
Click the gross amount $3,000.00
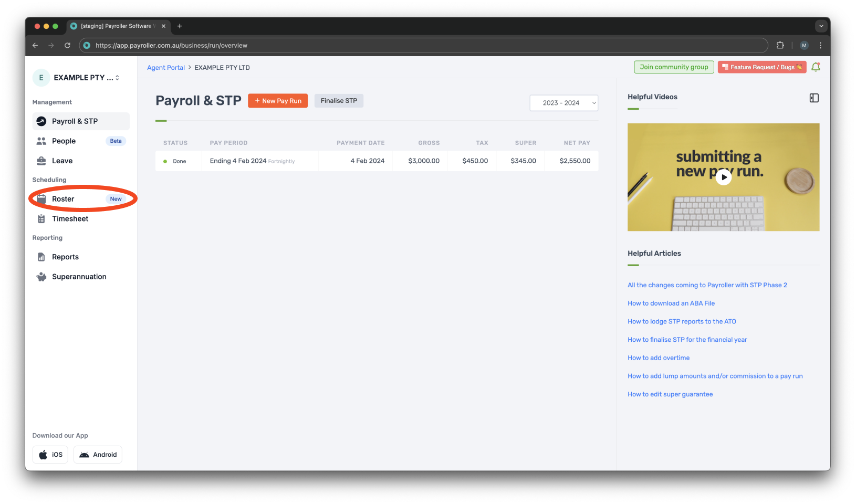pos(424,161)
